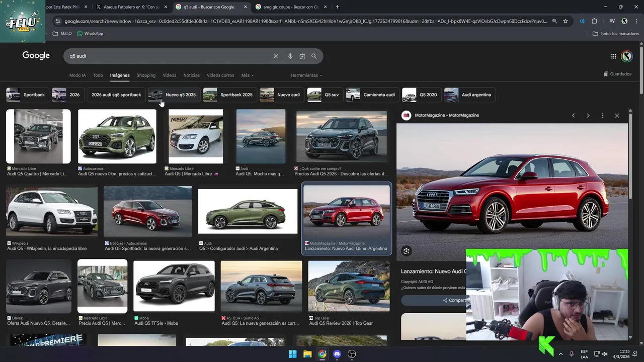Viewport: 644px width, 362px height.
Task: Open Todos los marcadores folder
Action: [616, 34]
